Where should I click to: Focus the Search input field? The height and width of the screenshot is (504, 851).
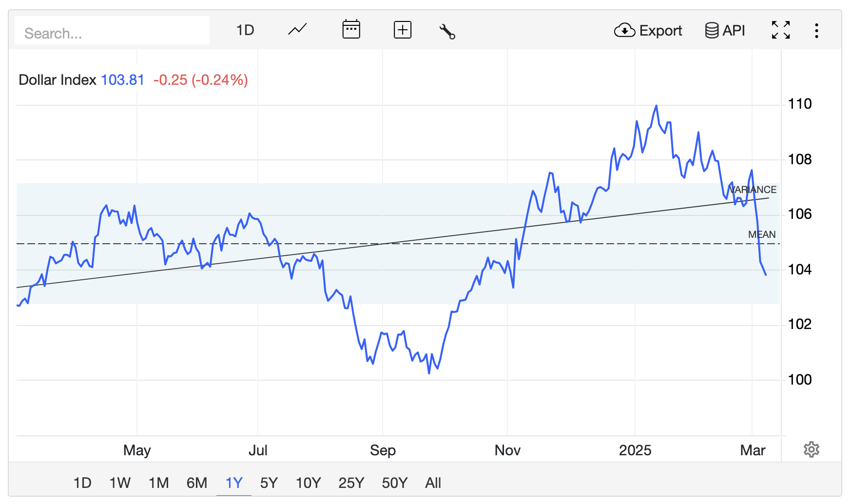pos(112,31)
